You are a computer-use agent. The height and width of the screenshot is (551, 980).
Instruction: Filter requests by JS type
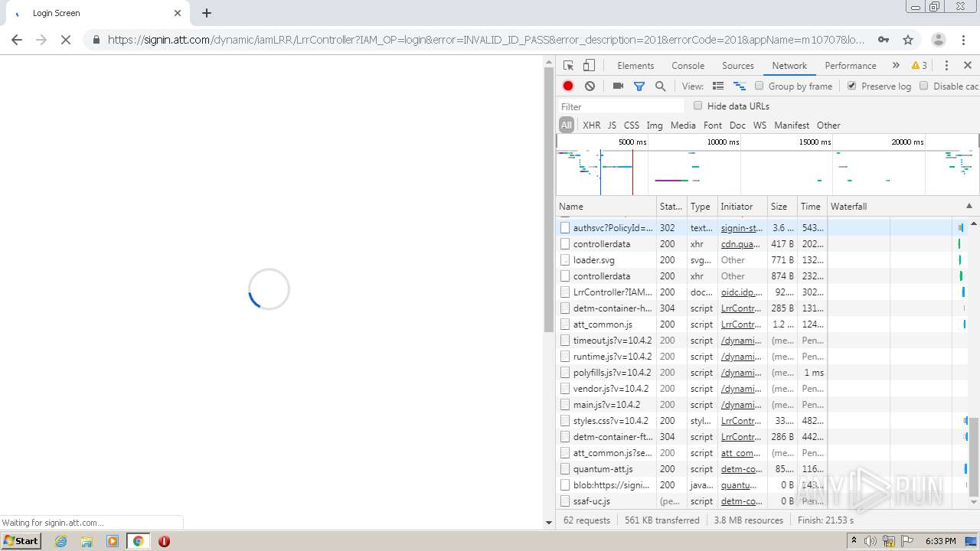tap(612, 126)
